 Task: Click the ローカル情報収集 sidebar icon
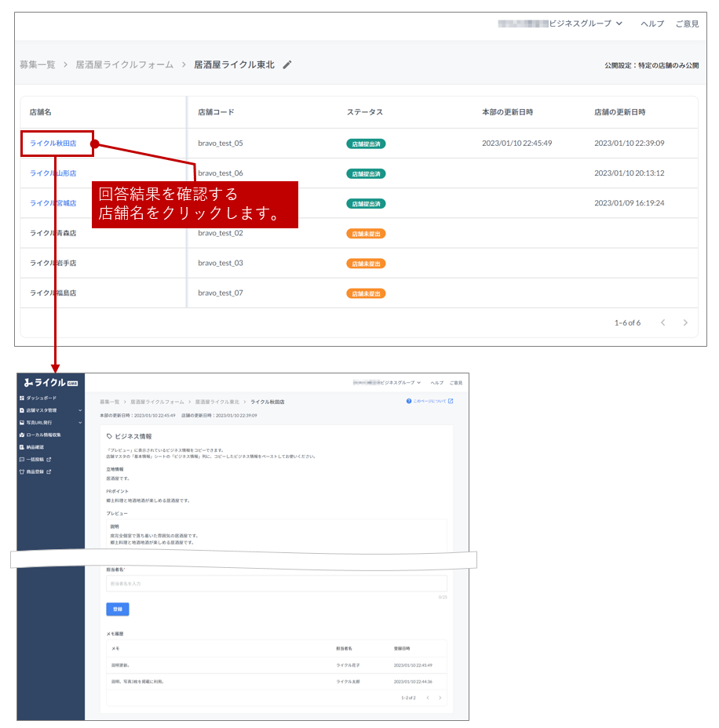[21, 435]
